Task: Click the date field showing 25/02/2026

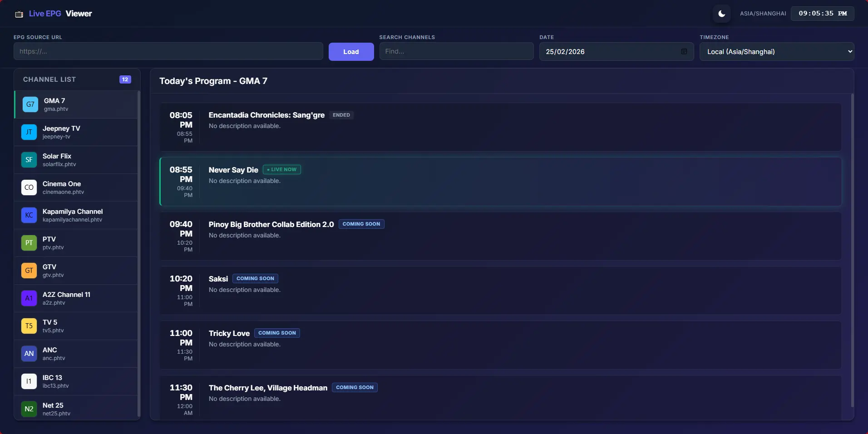Action: (x=616, y=52)
